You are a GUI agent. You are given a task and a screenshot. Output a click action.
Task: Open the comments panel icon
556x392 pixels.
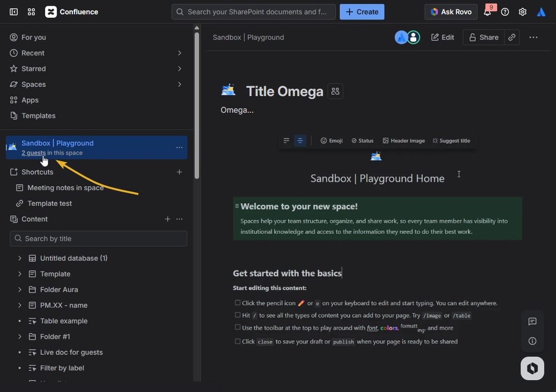[x=532, y=321]
